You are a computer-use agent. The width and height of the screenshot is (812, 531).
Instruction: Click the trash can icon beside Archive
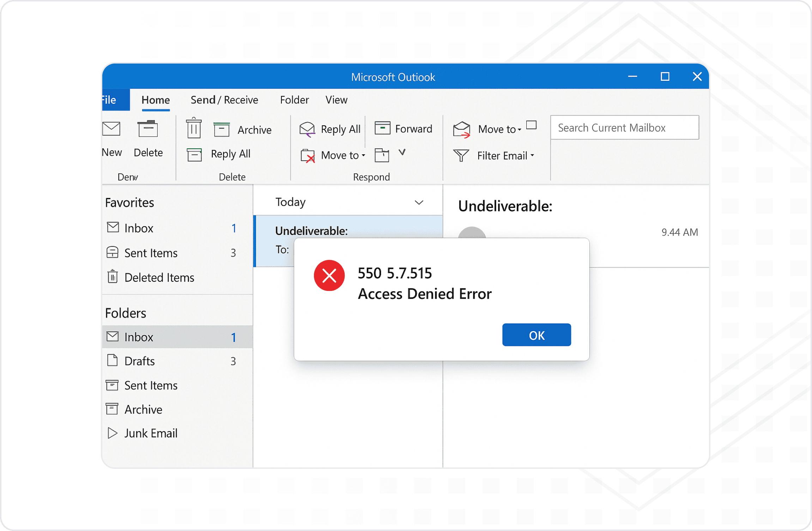[x=194, y=128]
